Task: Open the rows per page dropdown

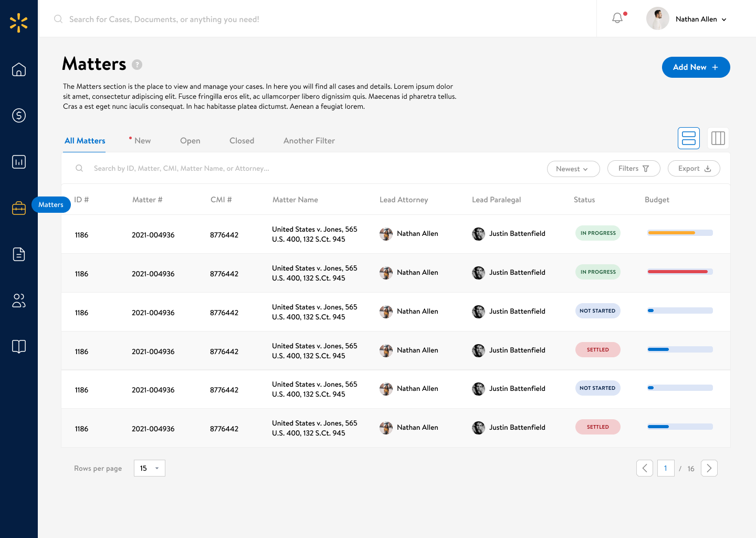Action: coord(150,468)
